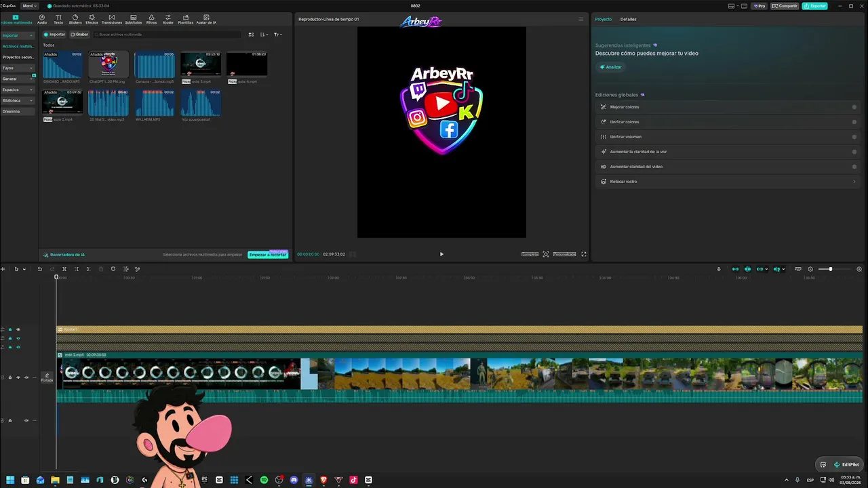
Task: Click Empezar a recortar button
Action: click(268, 255)
